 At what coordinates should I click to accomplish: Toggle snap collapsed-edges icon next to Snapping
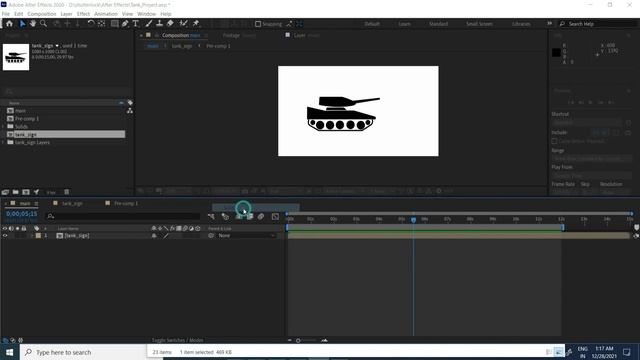coord(289,24)
